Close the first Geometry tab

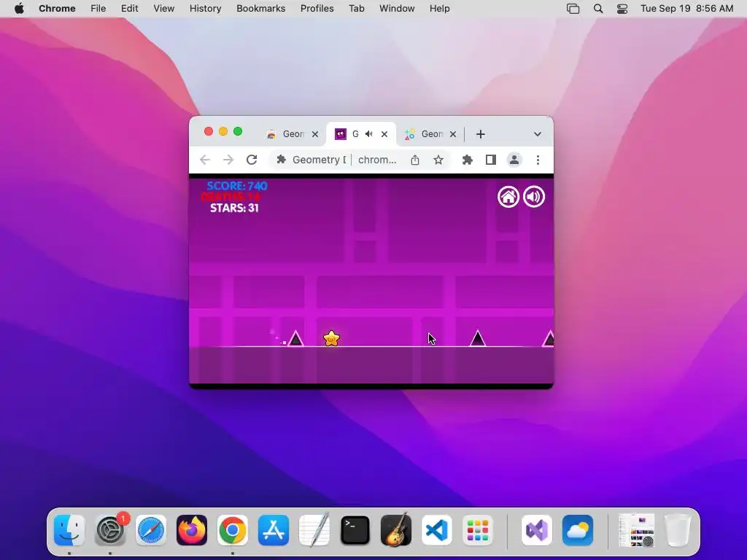click(315, 134)
